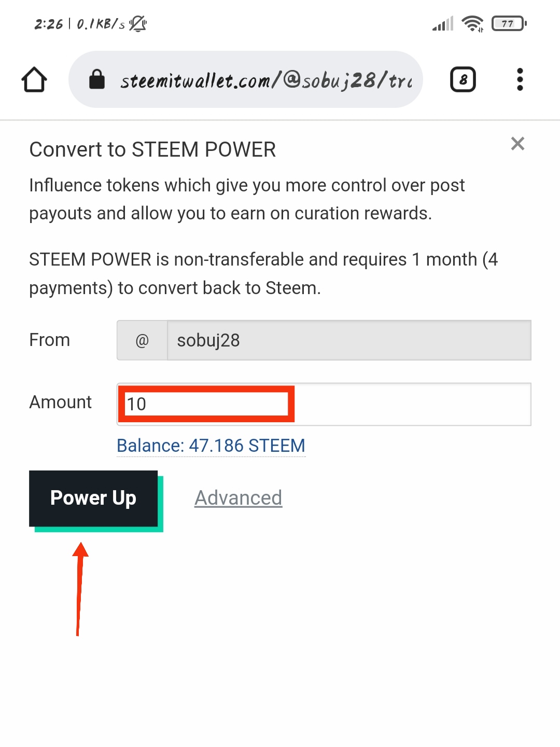Image resolution: width=560 pixels, height=747 pixels.
Task: Click the Convert to STEEM POWER heading
Action: [x=152, y=149]
